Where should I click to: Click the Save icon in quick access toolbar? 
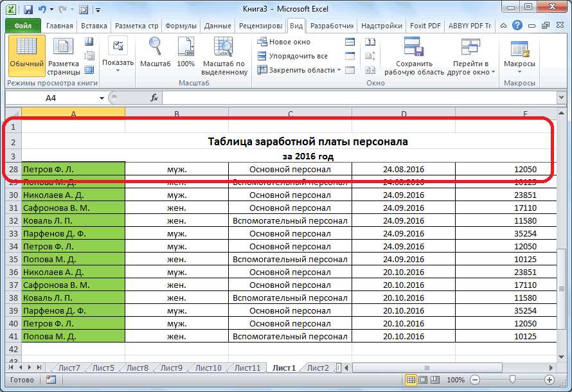[28, 10]
